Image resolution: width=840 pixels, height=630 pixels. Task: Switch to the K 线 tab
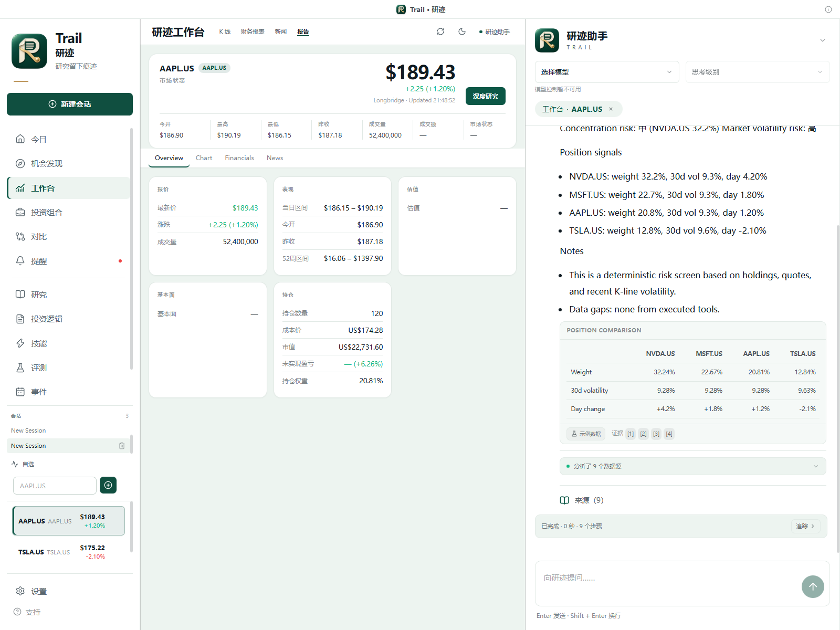pos(225,31)
